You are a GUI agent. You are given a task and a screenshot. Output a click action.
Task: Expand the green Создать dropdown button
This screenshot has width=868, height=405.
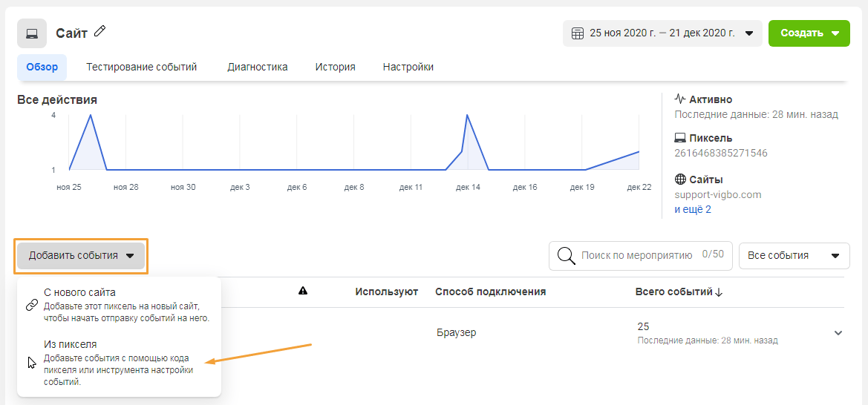809,33
